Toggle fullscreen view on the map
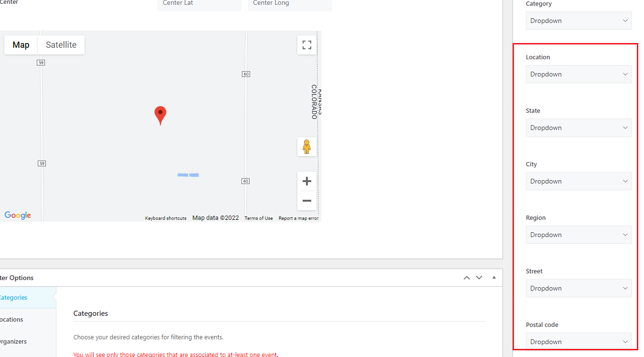This screenshot has height=357, width=644. [307, 45]
